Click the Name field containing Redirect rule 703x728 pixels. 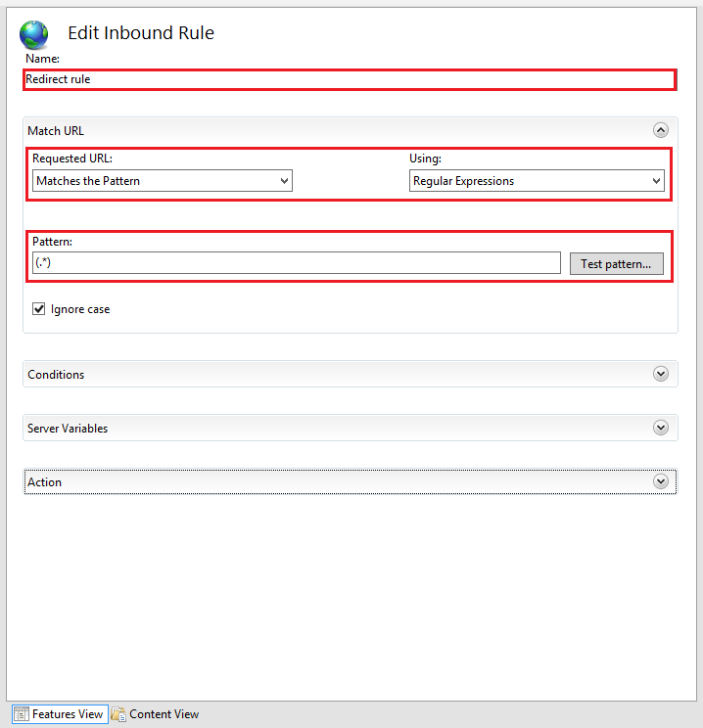pyautogui.click(x=349, y=79)
